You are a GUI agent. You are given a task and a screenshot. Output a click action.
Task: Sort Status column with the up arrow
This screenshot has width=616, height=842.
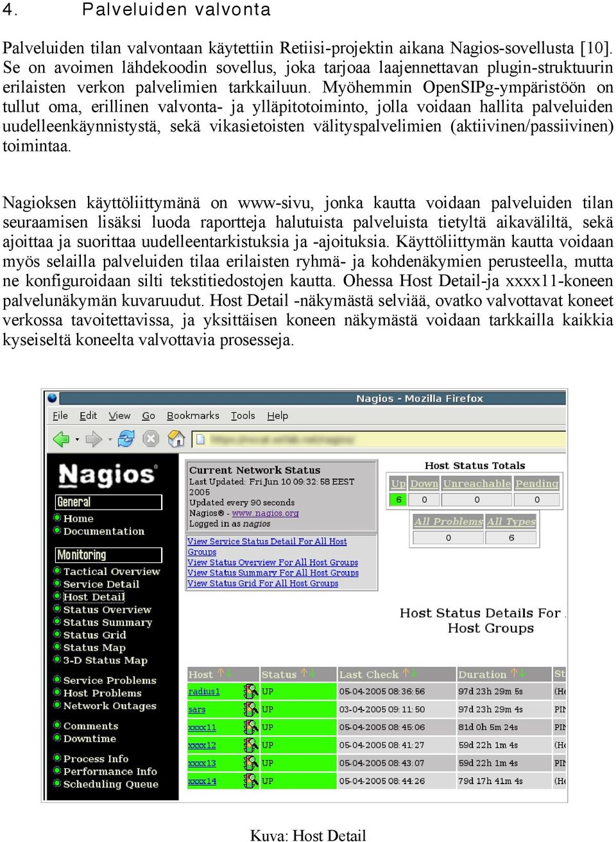(304, 673)
